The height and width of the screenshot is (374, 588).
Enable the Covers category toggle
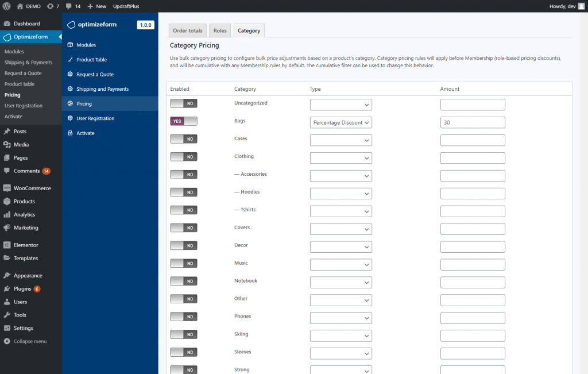click(x=184, y=228)
